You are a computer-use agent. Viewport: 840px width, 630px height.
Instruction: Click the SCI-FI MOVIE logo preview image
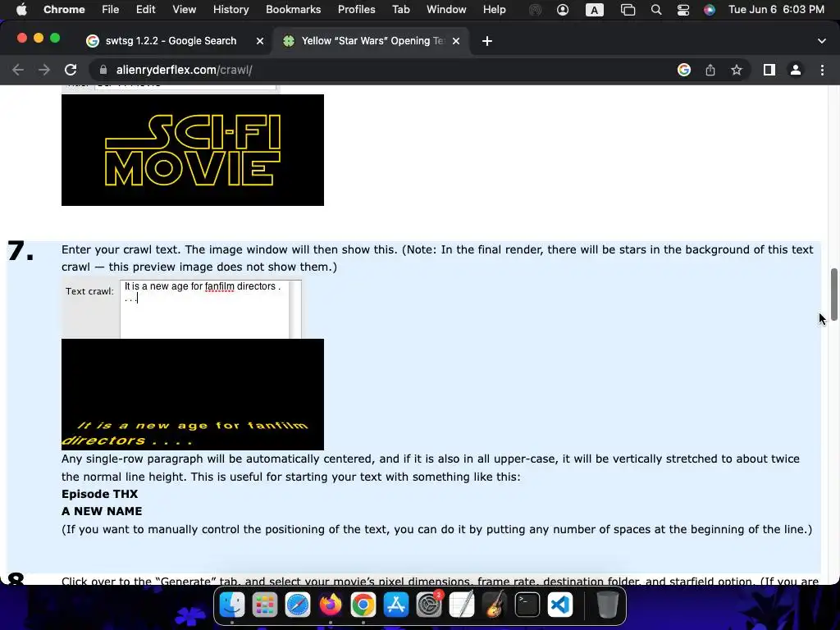click(x=193, y=150)
